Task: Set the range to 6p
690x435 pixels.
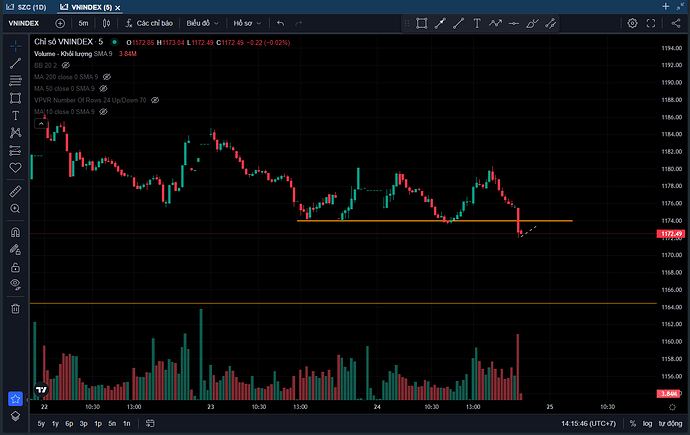Action: (70, 424)
